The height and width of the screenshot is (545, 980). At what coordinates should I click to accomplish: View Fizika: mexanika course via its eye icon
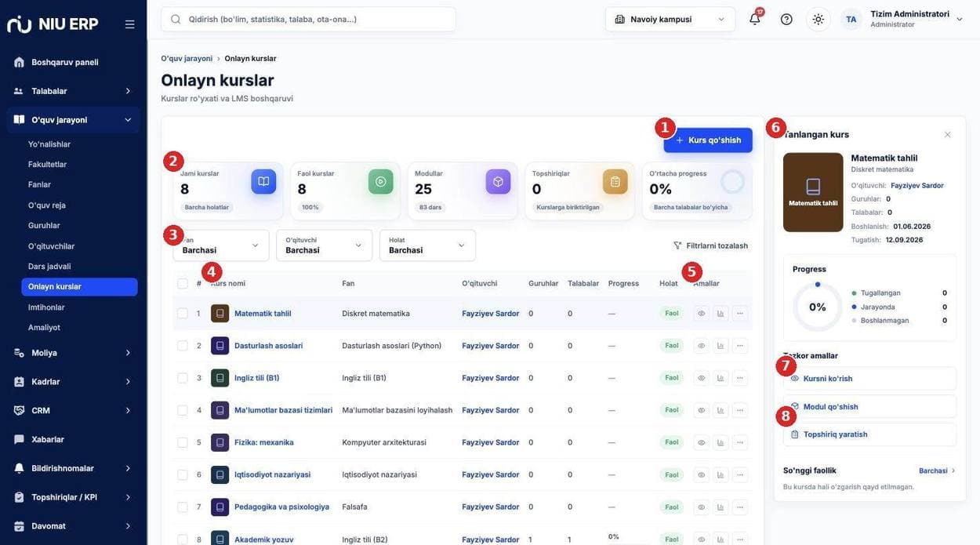point(701,442)
